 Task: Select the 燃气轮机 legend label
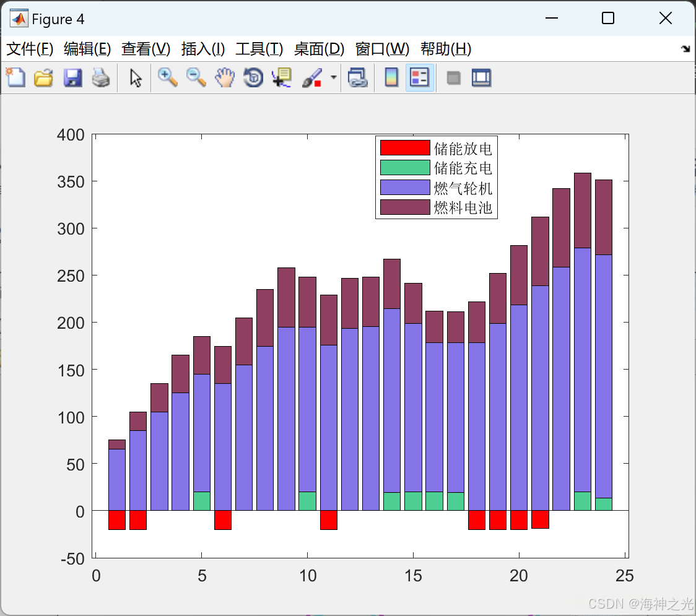point(463,188)
